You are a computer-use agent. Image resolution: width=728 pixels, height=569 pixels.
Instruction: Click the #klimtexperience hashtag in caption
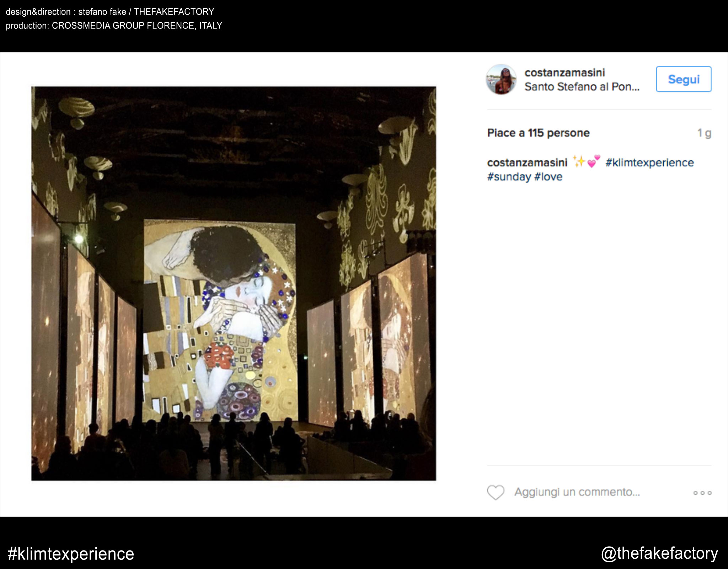[649, 163]
